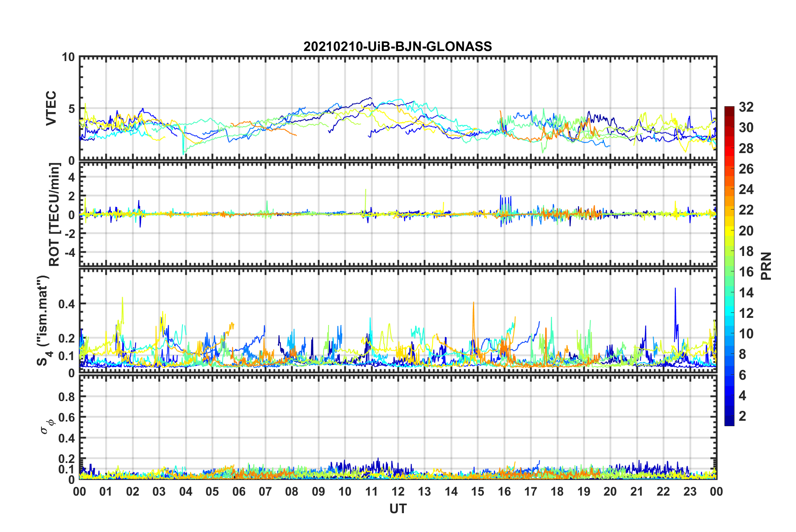This screenshot has height=532, width=796.
Task: Click the "4" tick on the ROT axis
Action: coord(72,177)
